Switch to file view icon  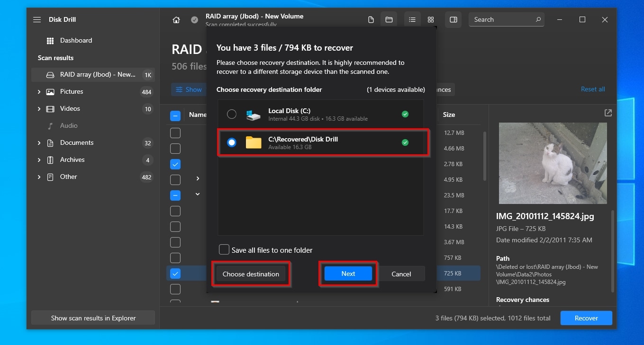(x=371, y=20)
